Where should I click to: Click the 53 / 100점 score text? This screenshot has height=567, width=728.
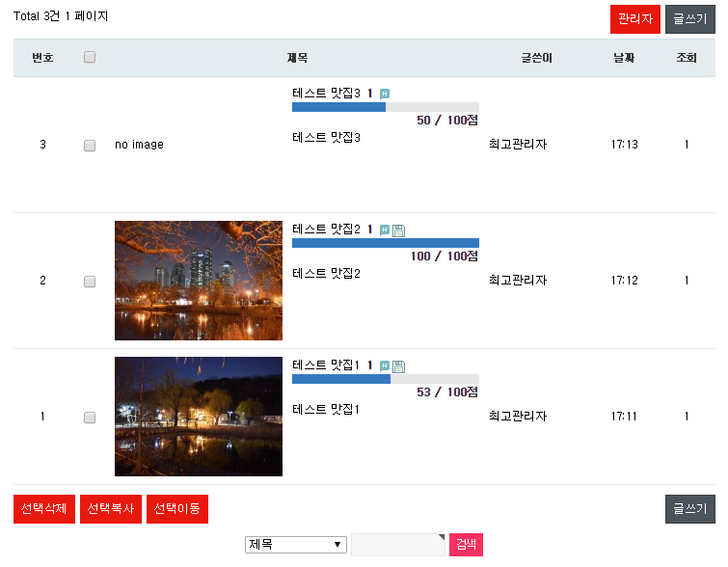(447, 392)
